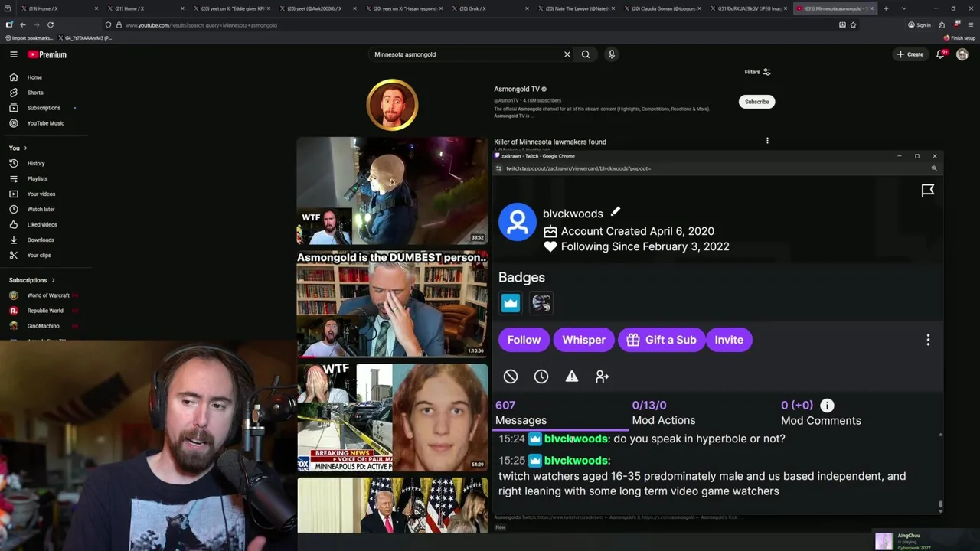The width and height of the screenshot is (980, 551).
Task: Open Your videos in sidebar
Action: [x=41, y=194]
